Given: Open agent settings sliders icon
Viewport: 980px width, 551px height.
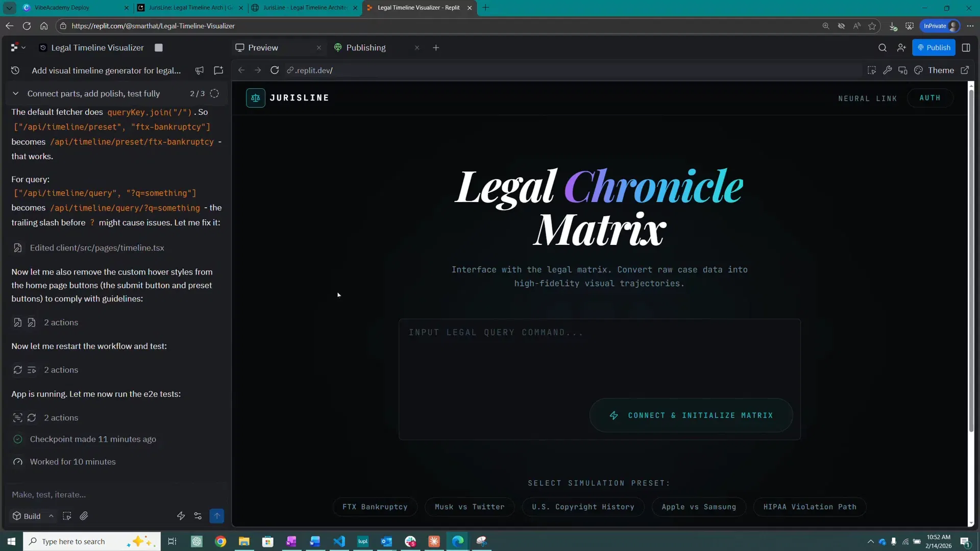Looking at the screenshot, I should coord(198,516).
